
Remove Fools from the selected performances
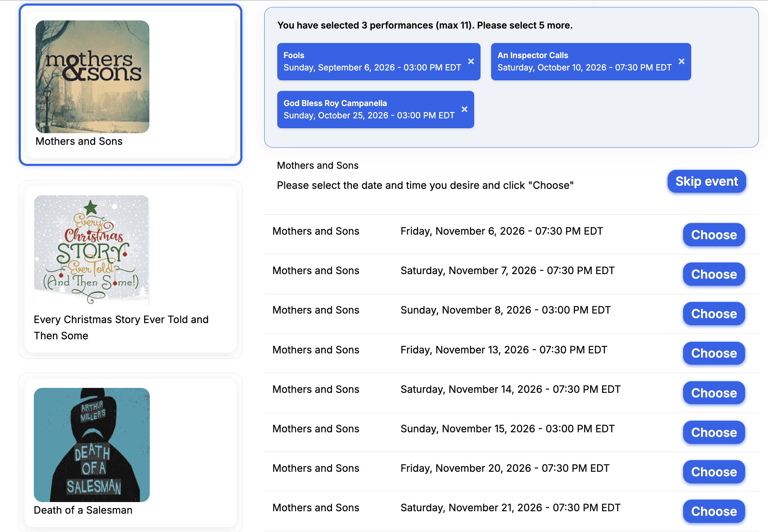(471, 61)
